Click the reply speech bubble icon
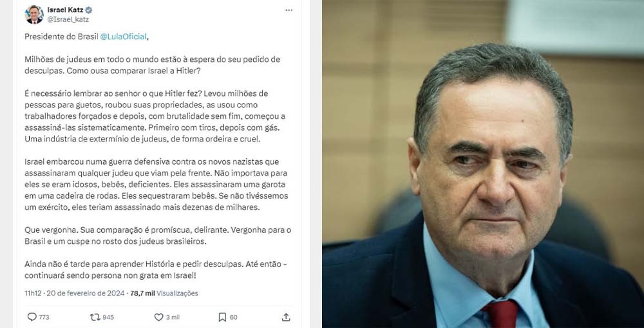The width and height of the screenshot is (644, 328). tap(32, 317)
